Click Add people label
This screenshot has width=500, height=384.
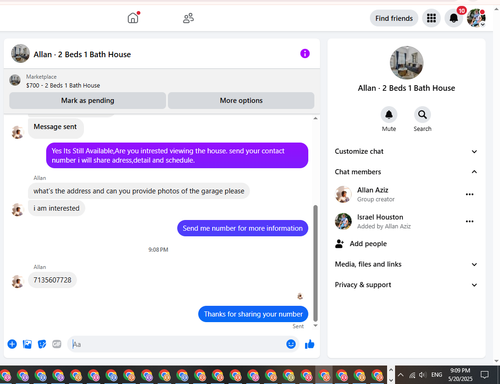[x=368, y=244]
